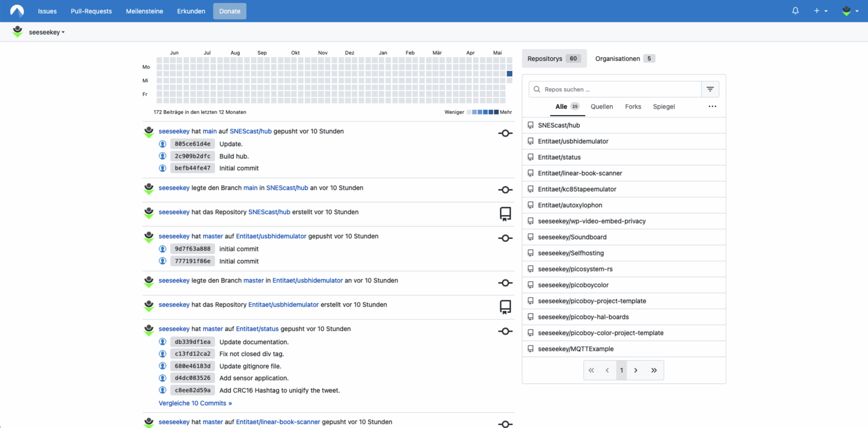
Task: Expand the plus create-new dropdown
Action: pos(820,11)
